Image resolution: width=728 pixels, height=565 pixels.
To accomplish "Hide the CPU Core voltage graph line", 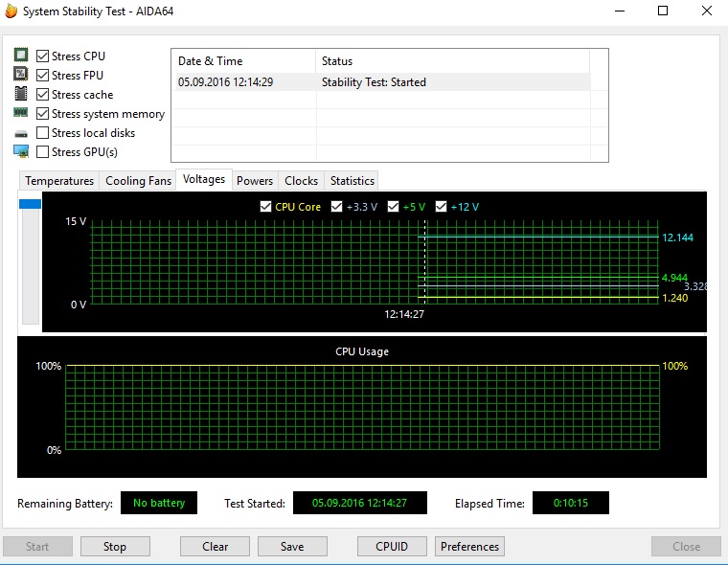I will coord(265,207).
